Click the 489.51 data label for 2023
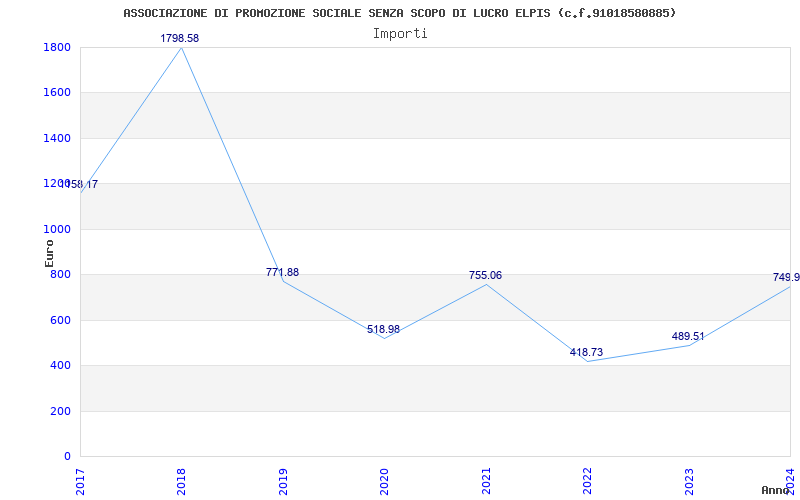The image size is (800, 500). click(x=688, y=337)
